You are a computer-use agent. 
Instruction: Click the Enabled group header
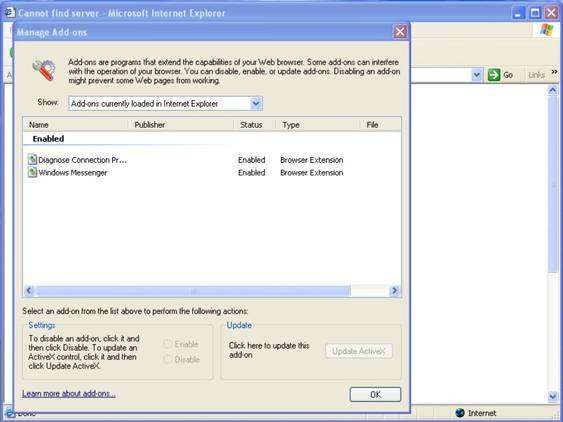(x=48, y=139)
